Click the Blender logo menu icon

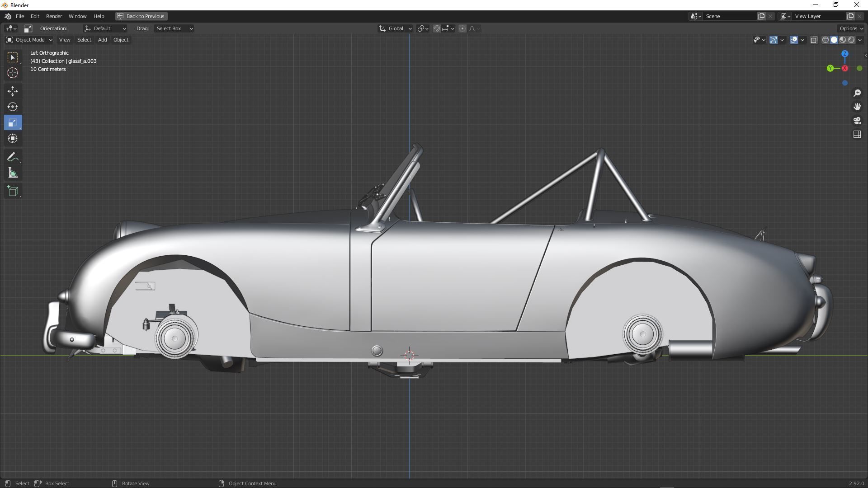(x=8, y=16)
